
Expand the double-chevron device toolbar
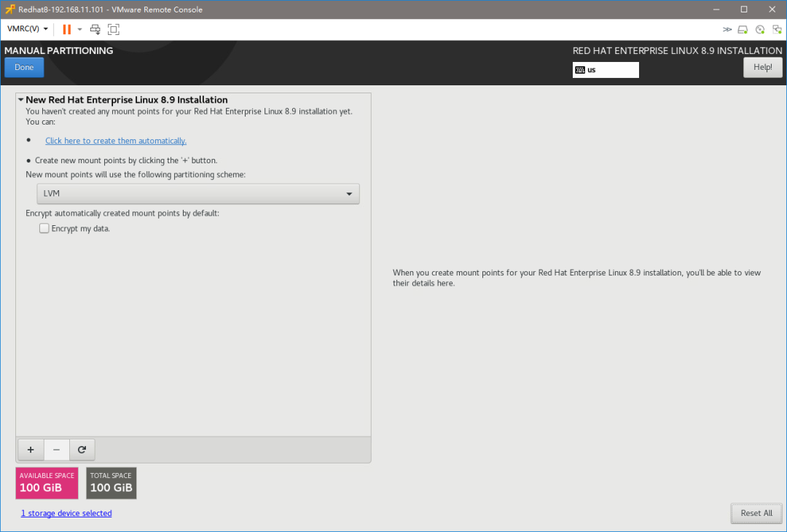tap(727, 30)
